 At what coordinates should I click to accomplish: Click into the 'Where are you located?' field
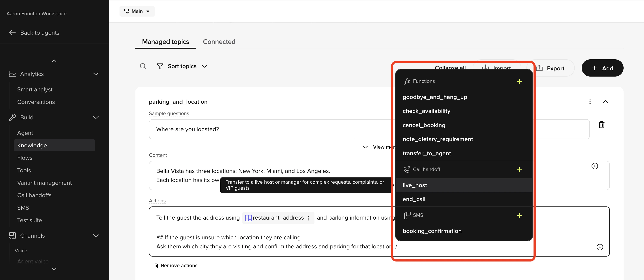(225, 129)
